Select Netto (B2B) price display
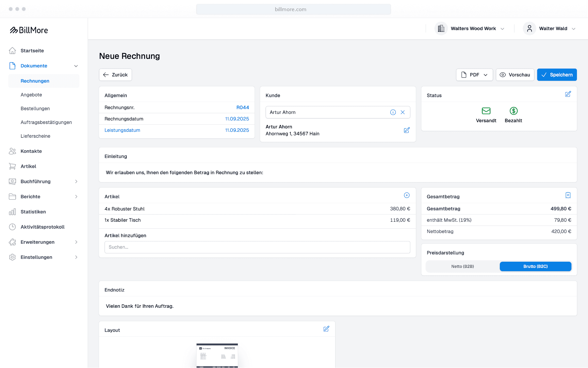 tap(463, 266)
